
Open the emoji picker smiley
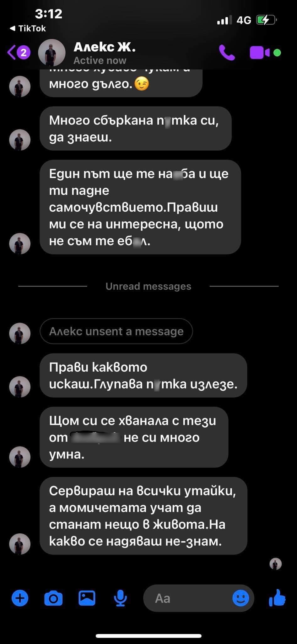pyautogui.click(x=241, y=598)
